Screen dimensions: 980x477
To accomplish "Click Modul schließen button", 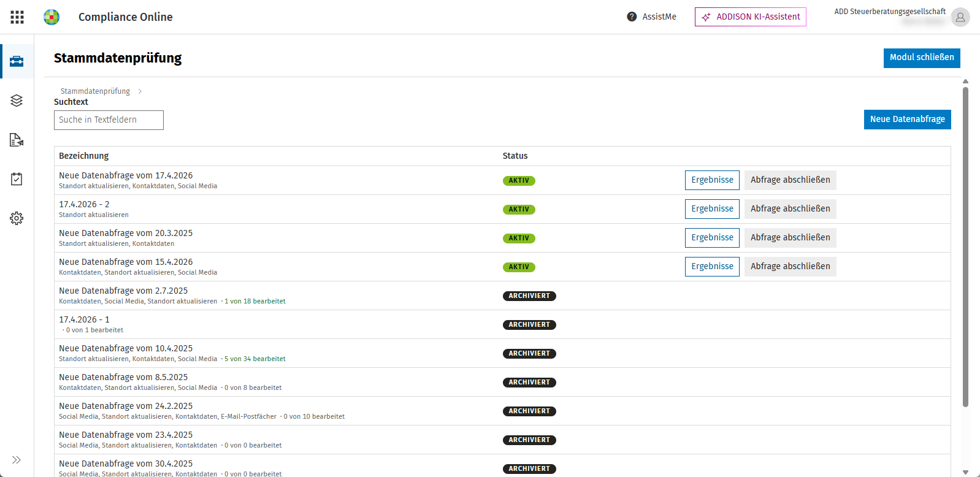I will pyautogui.click(x=922, y=58).
